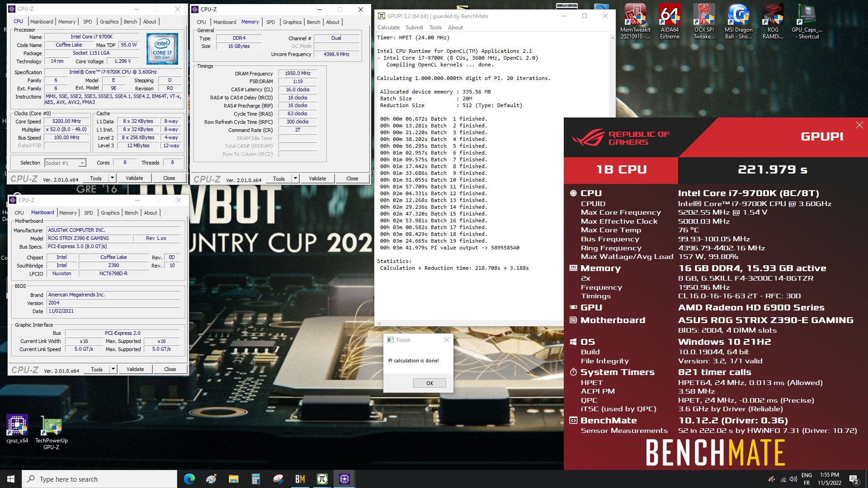Switch to SPD tab in CPU-tab CPU-Z window

88,22
